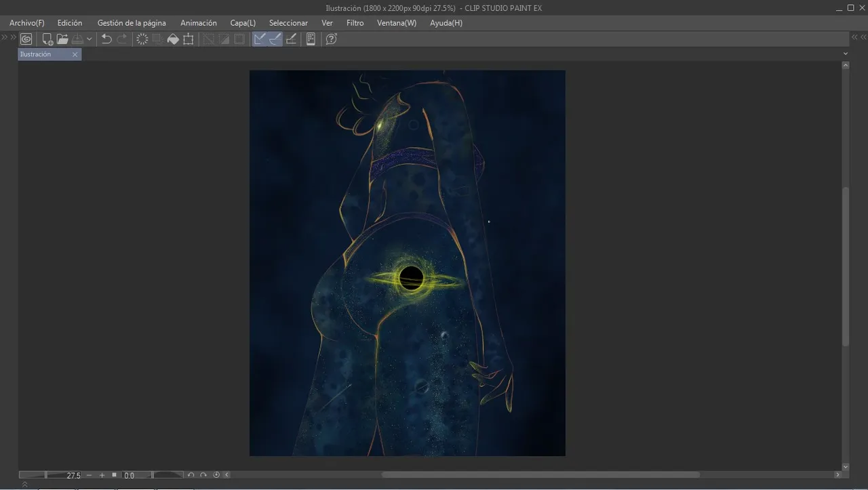This screenshot has width=868, height=490.
Task: Open the Seleccionar menu
Action: coord(288,23)
